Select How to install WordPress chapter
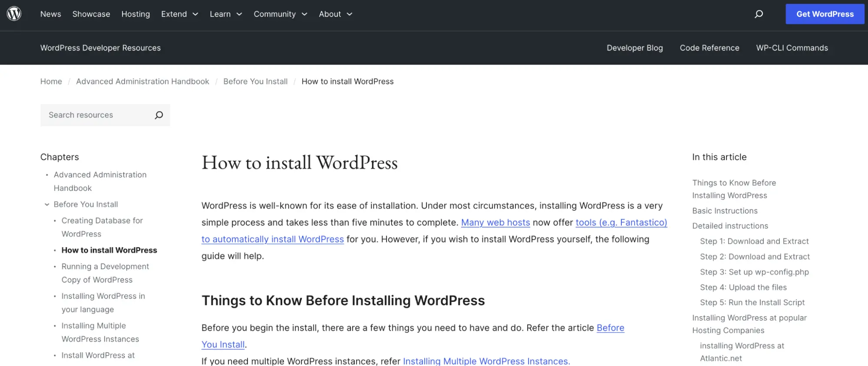 pyautogui.click(x=109, y=250)
